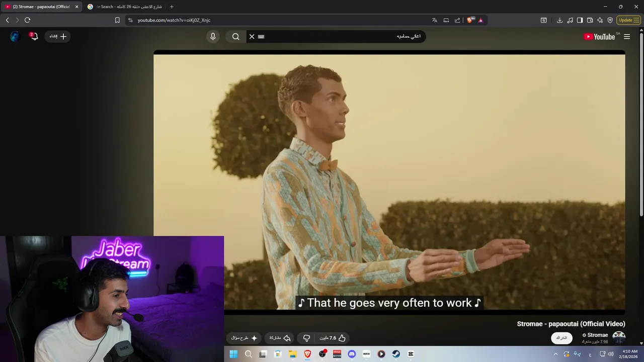Show hidden system tray icons
644x362 pixels.
tap(555, 354)
